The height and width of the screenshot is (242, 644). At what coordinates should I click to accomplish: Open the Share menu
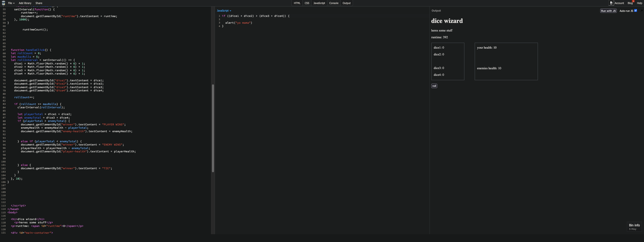[x=39, y=3]
